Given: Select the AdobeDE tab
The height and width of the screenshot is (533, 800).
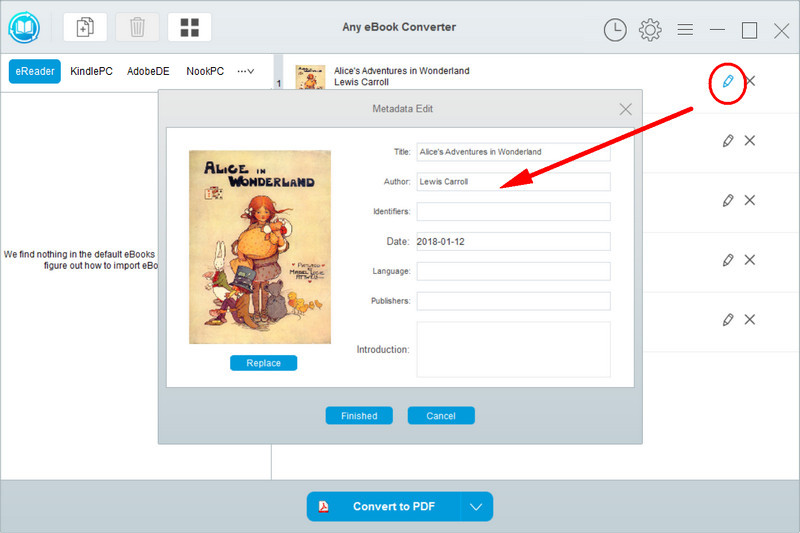Looking at the screenshot, I should pyautogui.click(x=149, y=72).
